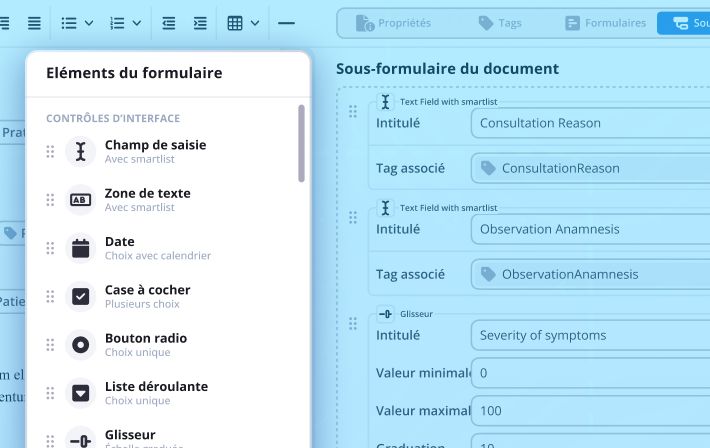Click the justify text alignment icon

[34, 23]
